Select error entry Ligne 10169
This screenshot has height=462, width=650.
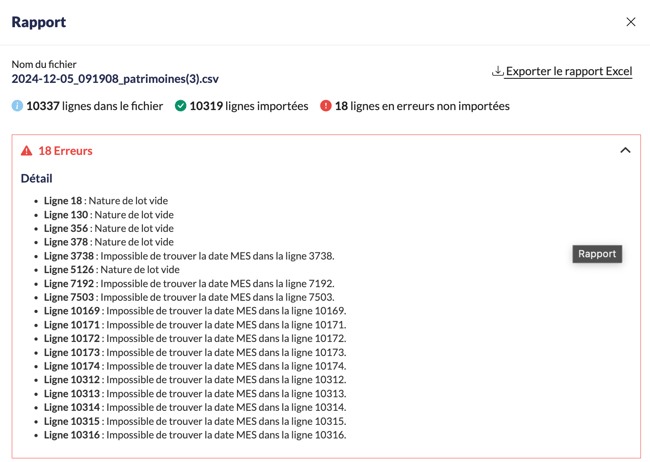coord(194,311)
